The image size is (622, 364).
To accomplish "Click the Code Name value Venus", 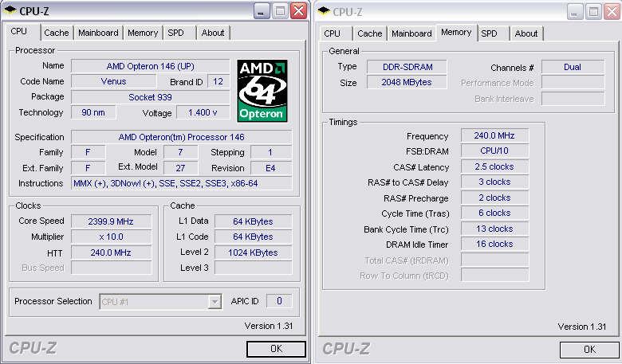I will 113,81.
